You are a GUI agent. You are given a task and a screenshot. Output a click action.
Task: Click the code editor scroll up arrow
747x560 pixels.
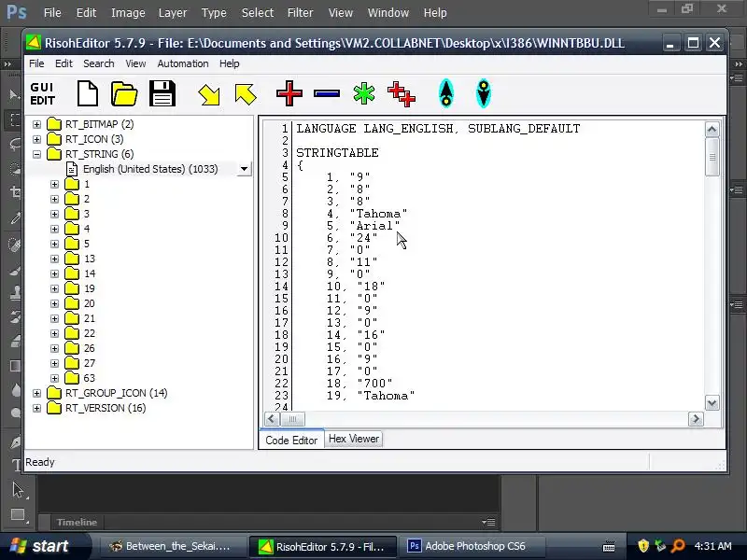click(712, 129)
